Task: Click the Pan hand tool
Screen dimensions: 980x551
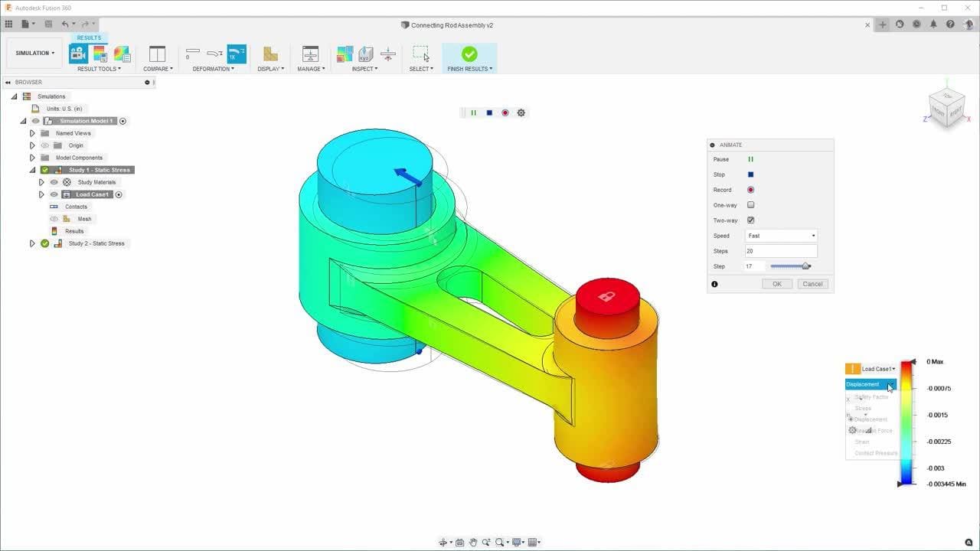Action: tap(473, 543)
